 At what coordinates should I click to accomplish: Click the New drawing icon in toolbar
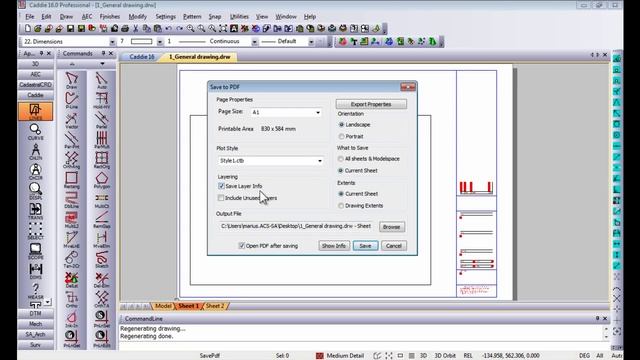(27, 29)
